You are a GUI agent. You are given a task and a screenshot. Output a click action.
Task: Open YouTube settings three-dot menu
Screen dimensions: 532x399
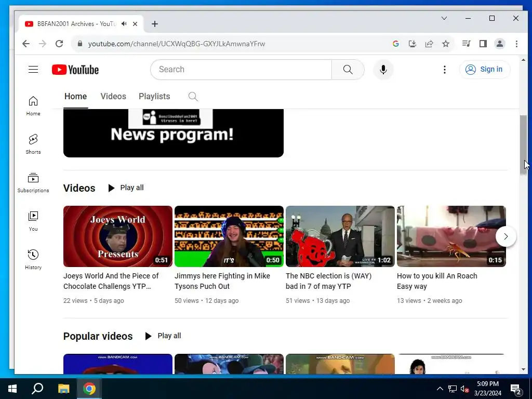[x=445, y=70]
